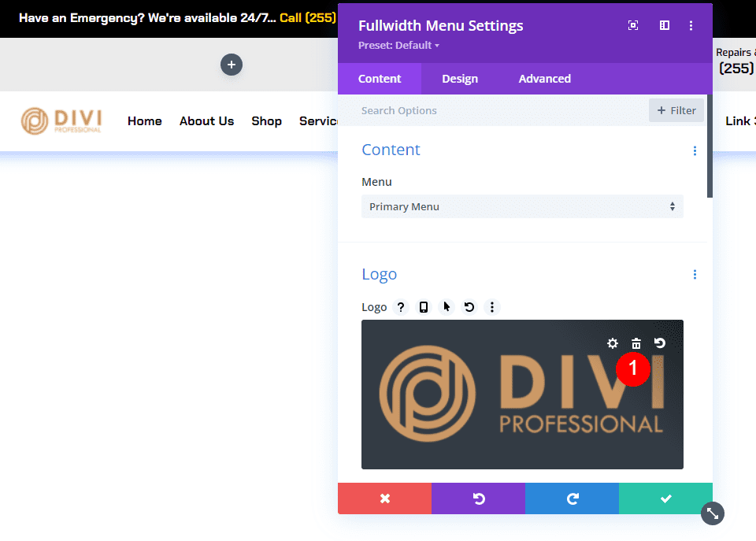Select Home in the site navigation menu
Viewport: 756px width, 541px height.
pyautogui.click(x=144, y=121)
